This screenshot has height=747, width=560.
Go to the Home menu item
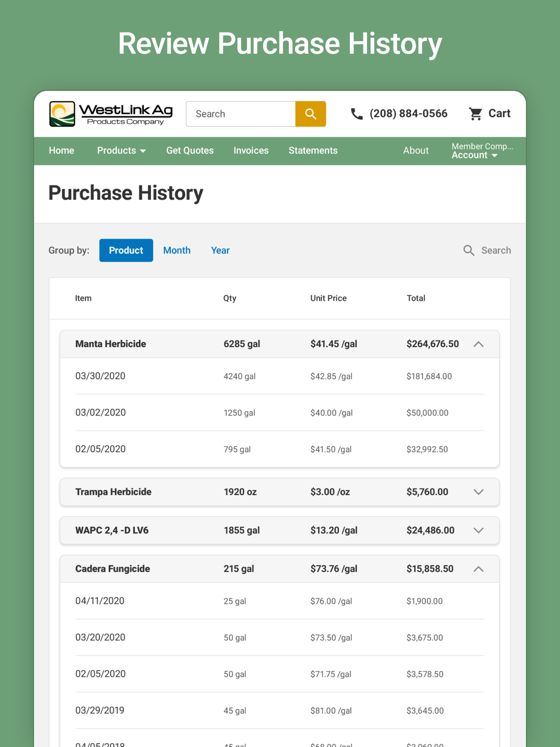[62, 151]
